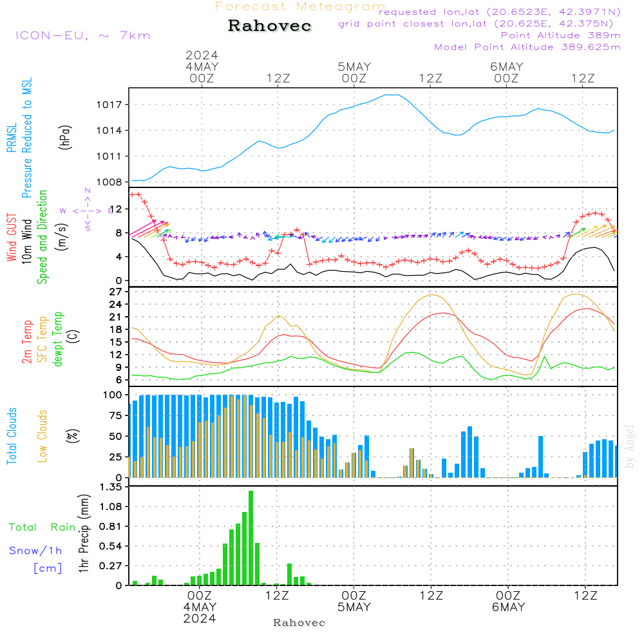Click "Model Point Altitude 389.625m" text
This screenshot has width=644, height=644.
click(527, 47)
